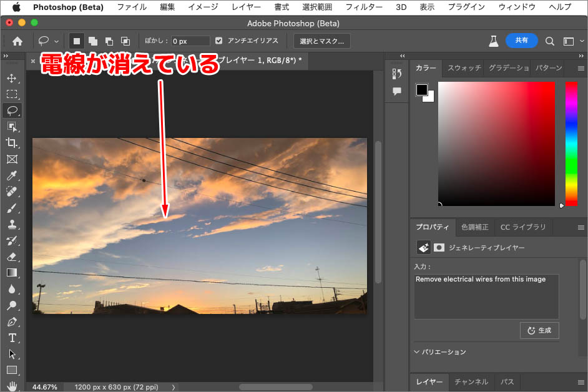This screenshot has width=588, height=392.
Task: Choose the Eyedropper tool
Action: click(12, 175)
